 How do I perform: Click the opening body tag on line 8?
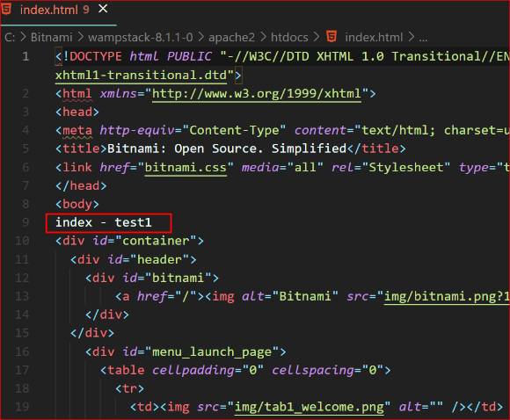coord(77,204)
